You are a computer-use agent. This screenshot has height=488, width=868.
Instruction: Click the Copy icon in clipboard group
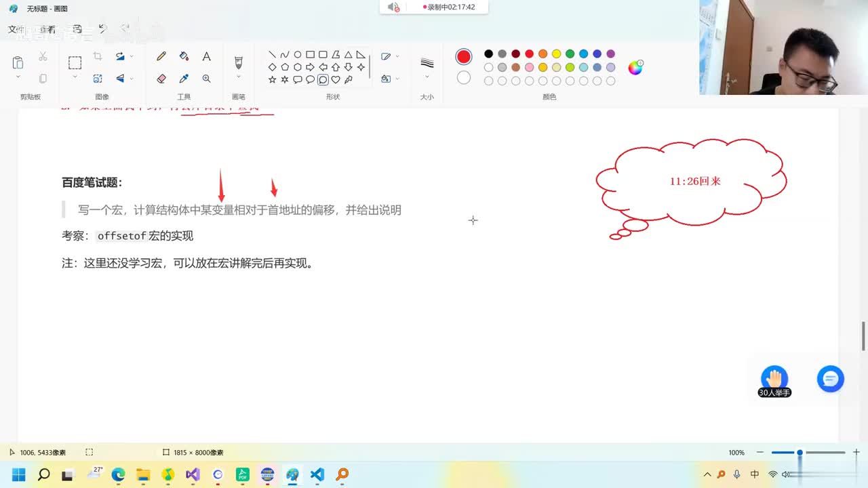point(43,79)
